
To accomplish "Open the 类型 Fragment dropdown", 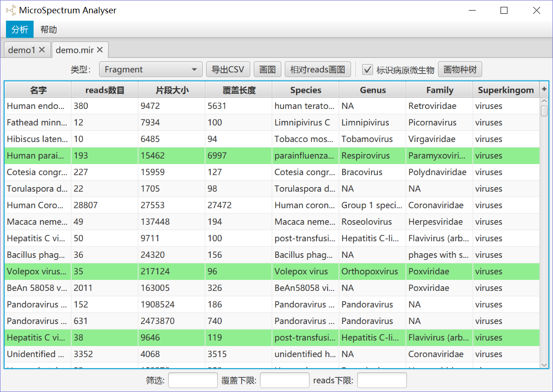I will (151, 69).
